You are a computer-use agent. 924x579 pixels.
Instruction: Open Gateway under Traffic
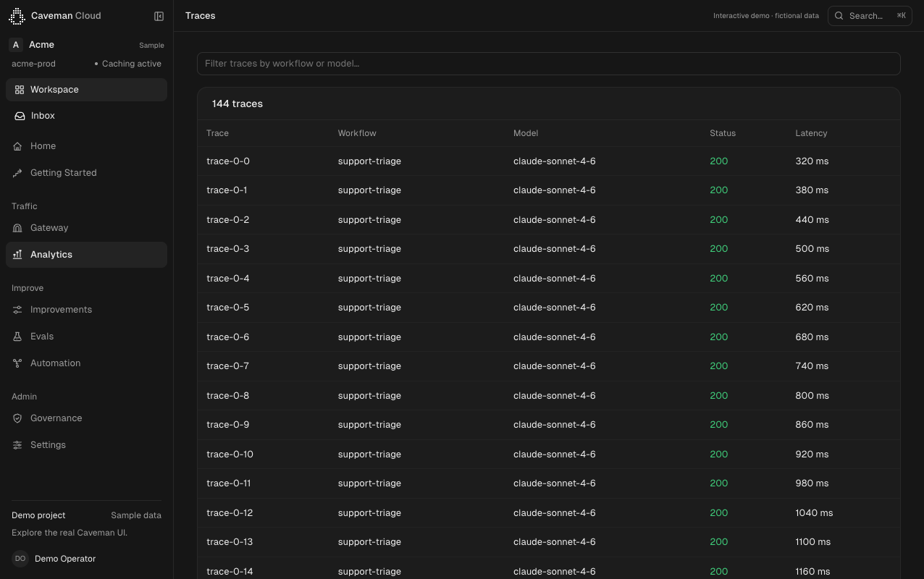(86, 228)
